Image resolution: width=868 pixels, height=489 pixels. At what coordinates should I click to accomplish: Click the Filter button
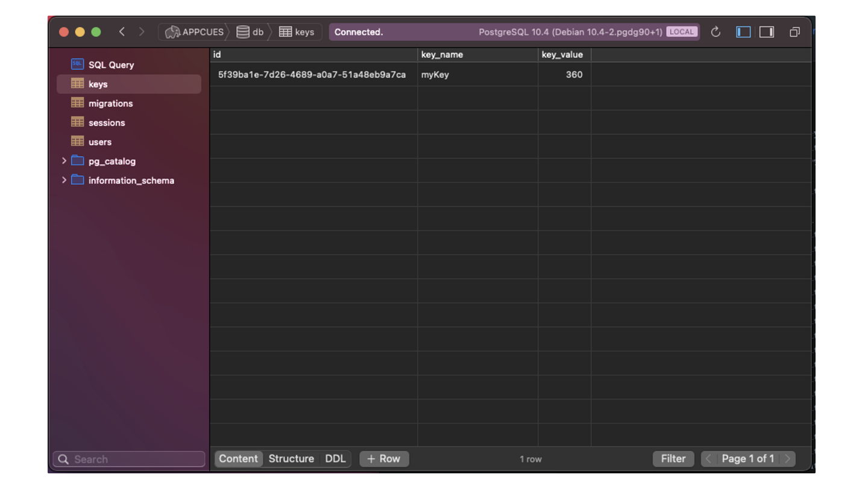coord(673,459)
